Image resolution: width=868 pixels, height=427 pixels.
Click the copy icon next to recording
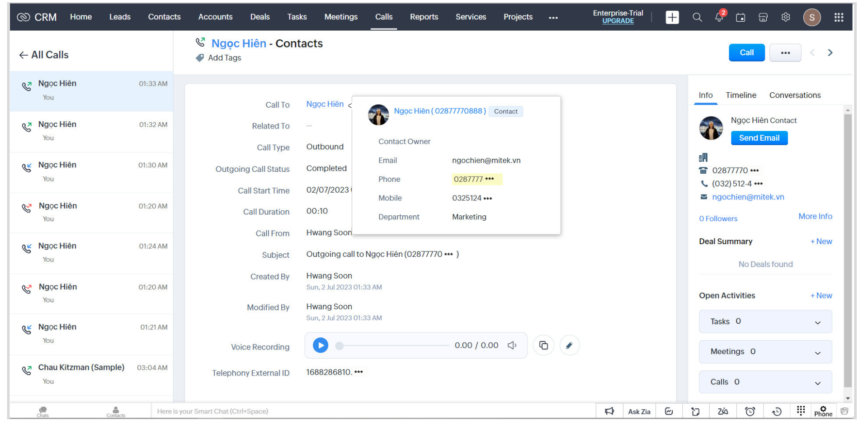(543, 346)
